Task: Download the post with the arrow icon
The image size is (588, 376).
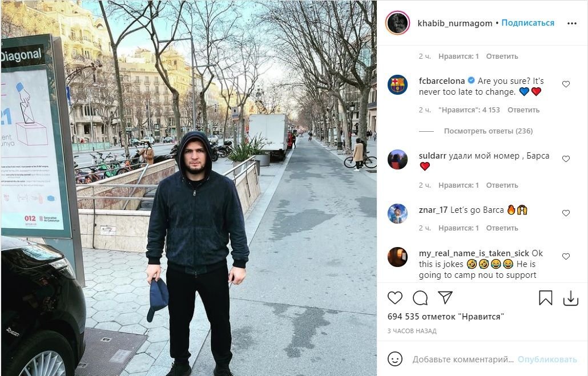Action: tap(571, 298)
